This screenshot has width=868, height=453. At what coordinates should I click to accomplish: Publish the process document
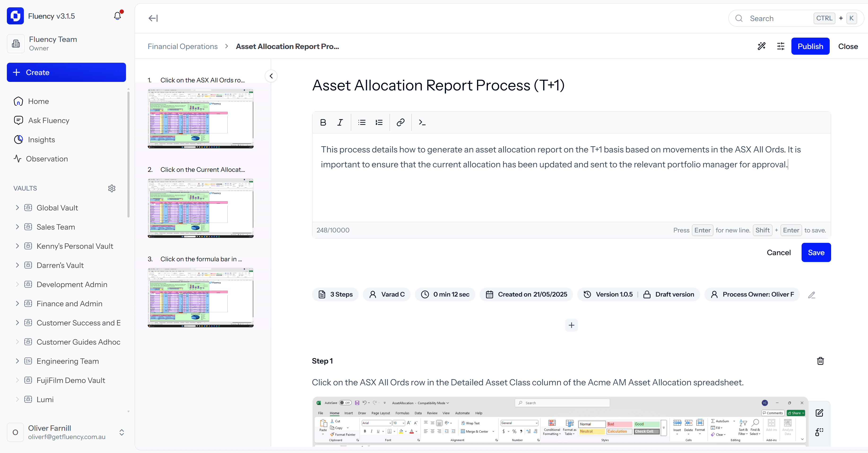pos(810,46)
